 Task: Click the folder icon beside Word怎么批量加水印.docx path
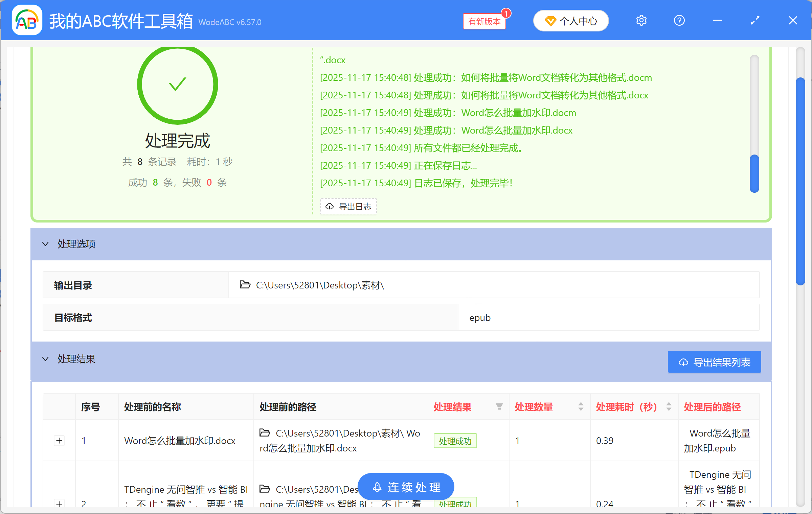click(x=266, y=433)
